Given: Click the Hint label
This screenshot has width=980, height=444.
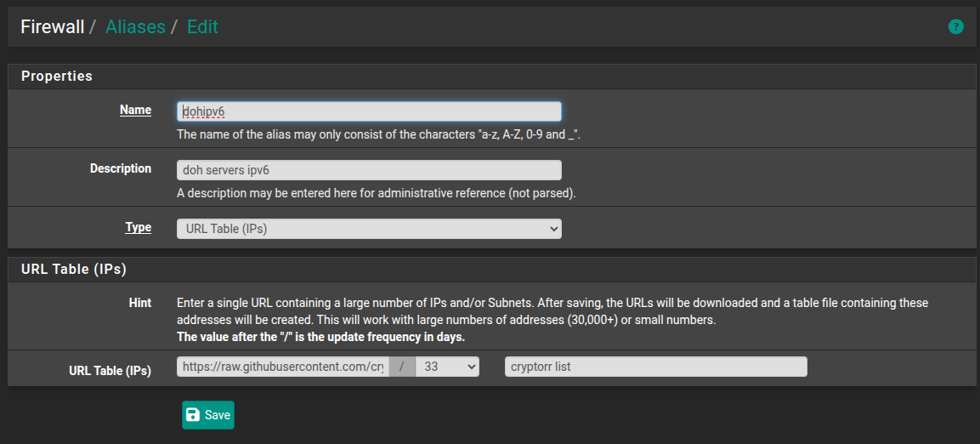Looking at the screenshot, I should 140,303.
